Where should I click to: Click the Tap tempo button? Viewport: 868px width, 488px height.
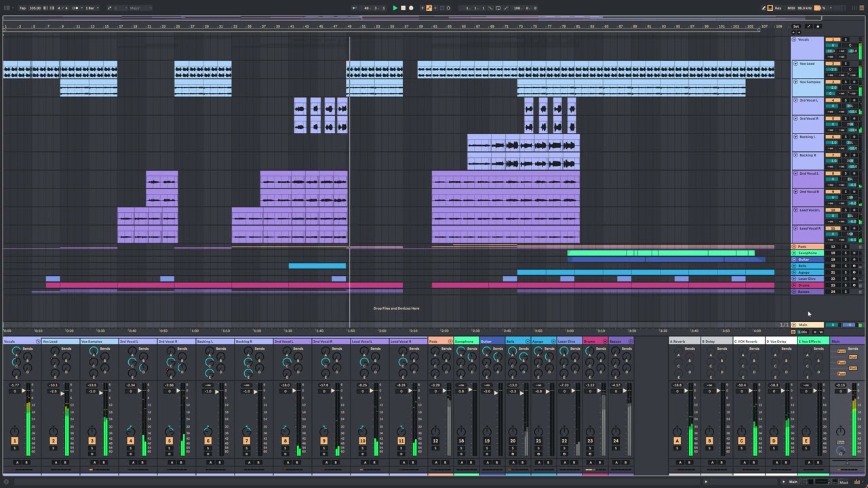(x=22, y=8)
